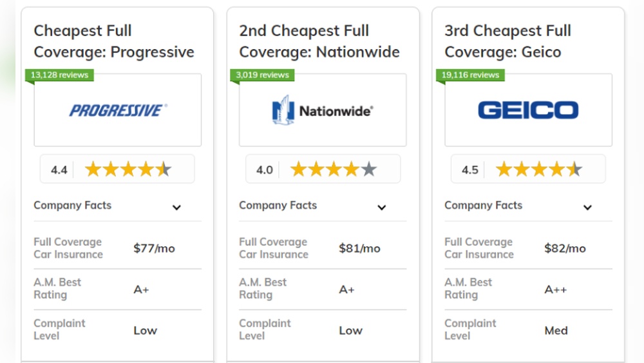Image resolution: width=644 pixels, height=363 pixels.
Task: Click the GEICO company logo
Action: [528, 110]
